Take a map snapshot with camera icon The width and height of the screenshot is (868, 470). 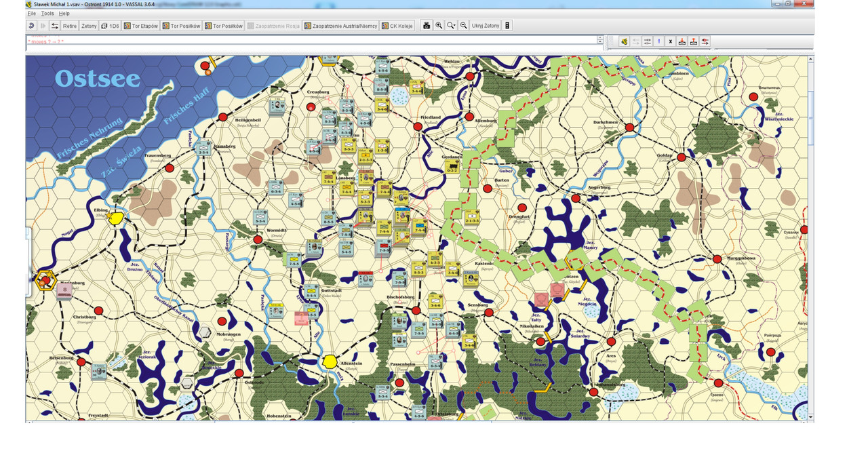[x=427, y=26]
